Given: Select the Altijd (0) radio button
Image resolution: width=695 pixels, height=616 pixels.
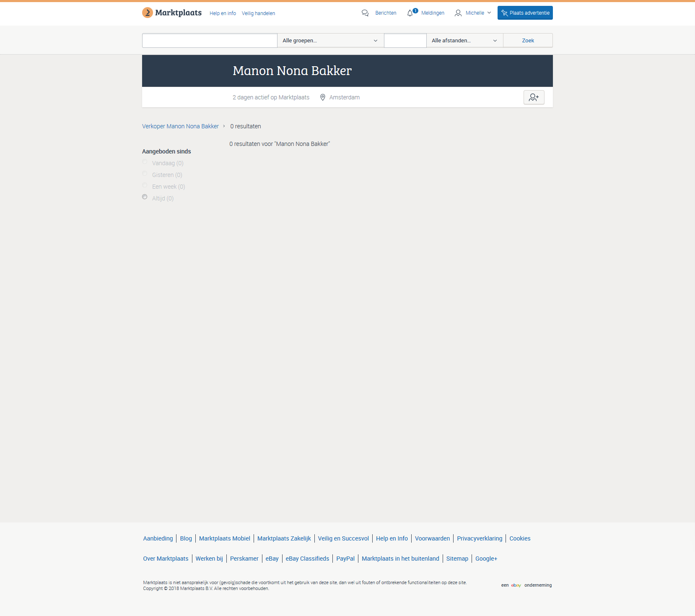Looking at the screenshot, I should (x=145, y=197).
